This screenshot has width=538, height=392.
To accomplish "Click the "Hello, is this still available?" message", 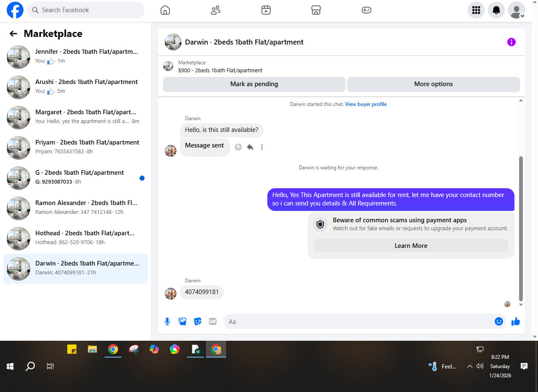I will click(x=222, y=130).
